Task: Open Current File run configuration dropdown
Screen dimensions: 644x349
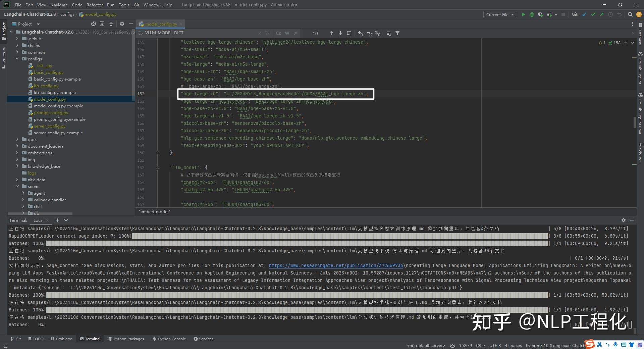Action: tap(500, 14)
